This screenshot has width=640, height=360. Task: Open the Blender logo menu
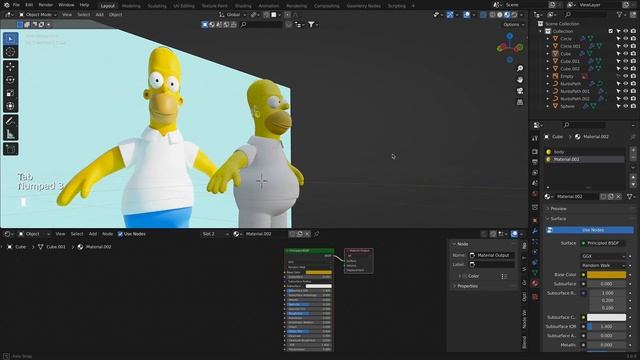[x=6, y=5]
